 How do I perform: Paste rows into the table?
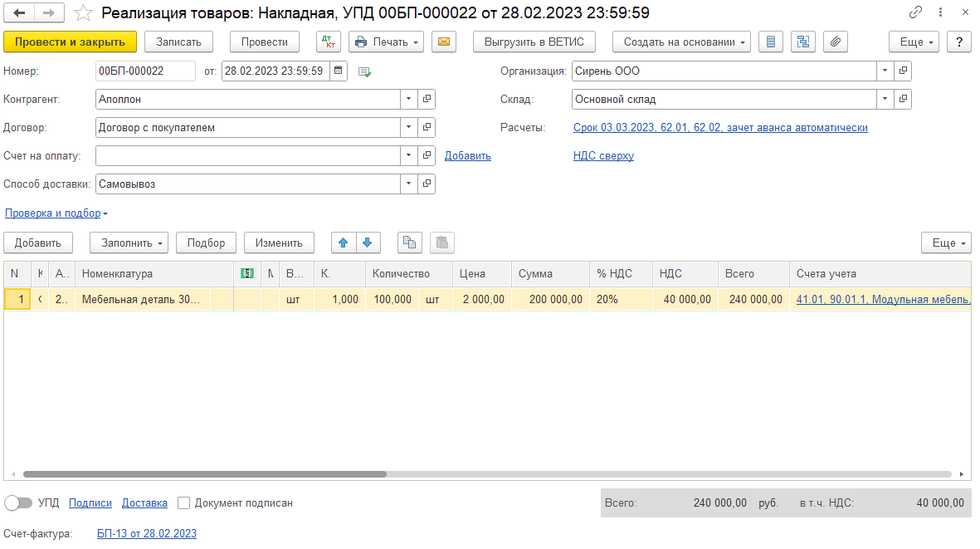(x=442, y=243)
